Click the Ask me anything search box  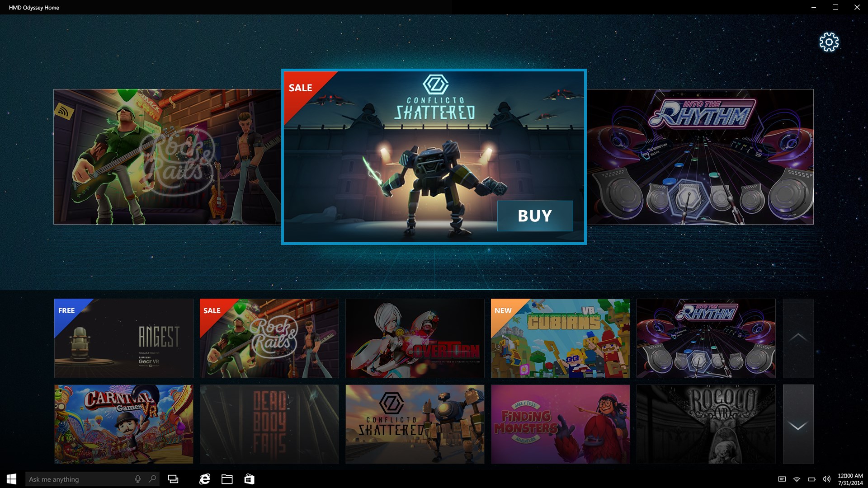pos(92,479)
